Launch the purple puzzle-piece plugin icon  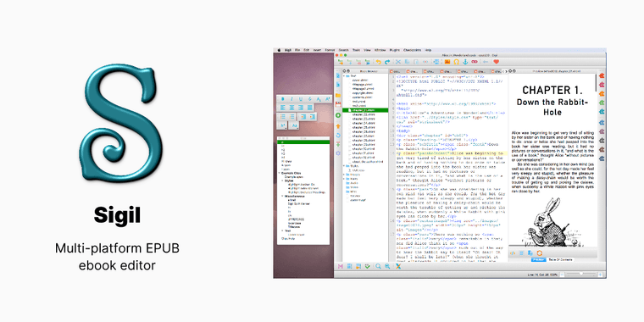[602, 131]
